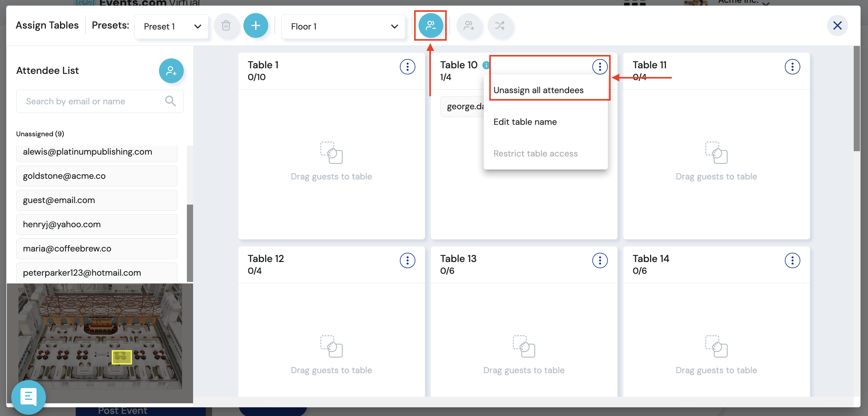
Task: Select Restrict table access option
Action: pyautogui.click(x=535, y=154)
